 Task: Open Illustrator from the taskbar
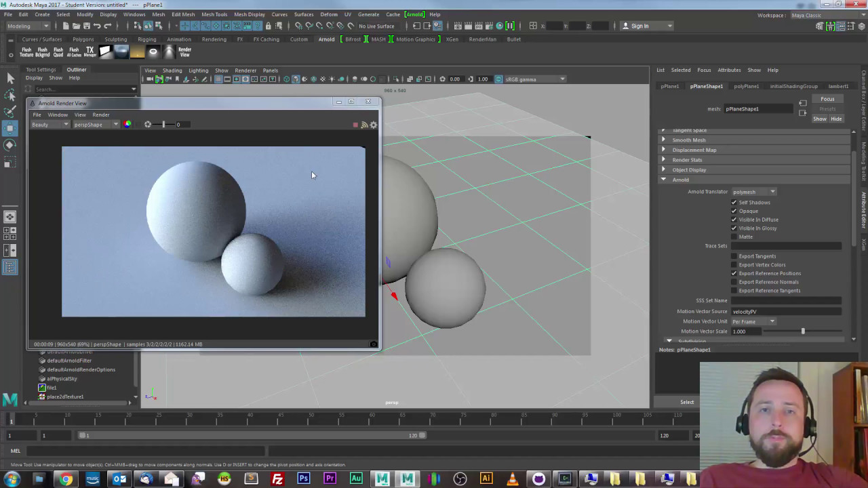tap(486, 479)
